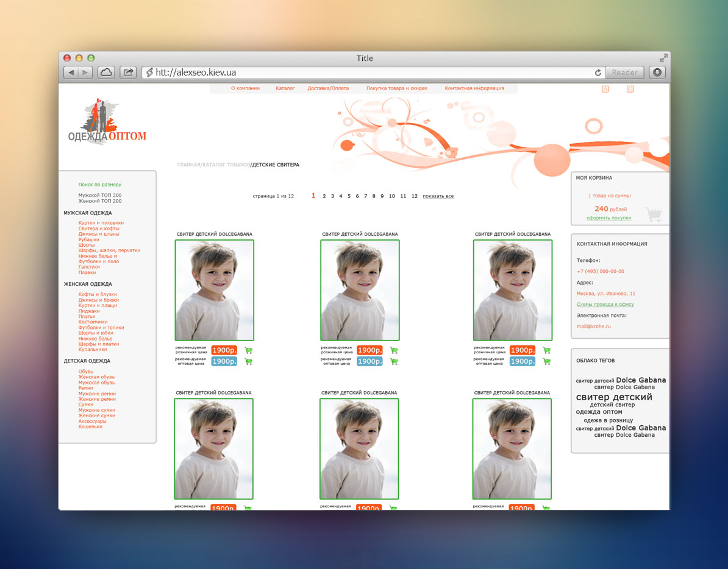Add right top-row sweater wholesale price to cart

[547, 361]
